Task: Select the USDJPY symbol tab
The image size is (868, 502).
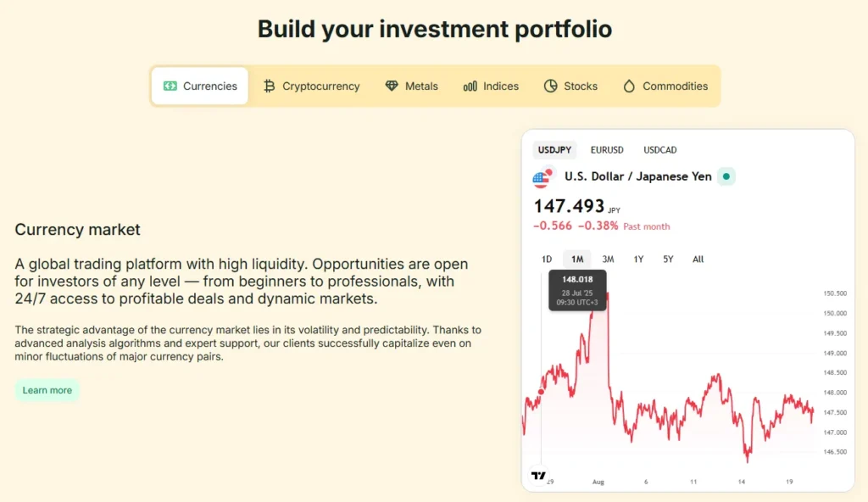Action: coord(555,150)
